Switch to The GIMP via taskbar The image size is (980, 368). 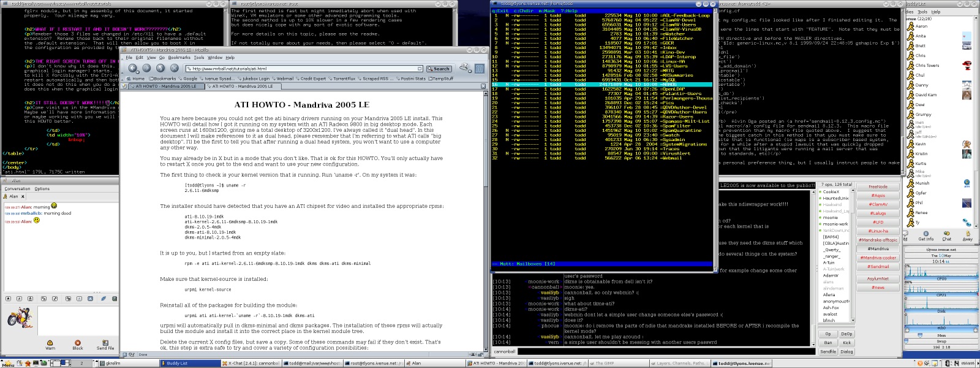click(618, 363)
